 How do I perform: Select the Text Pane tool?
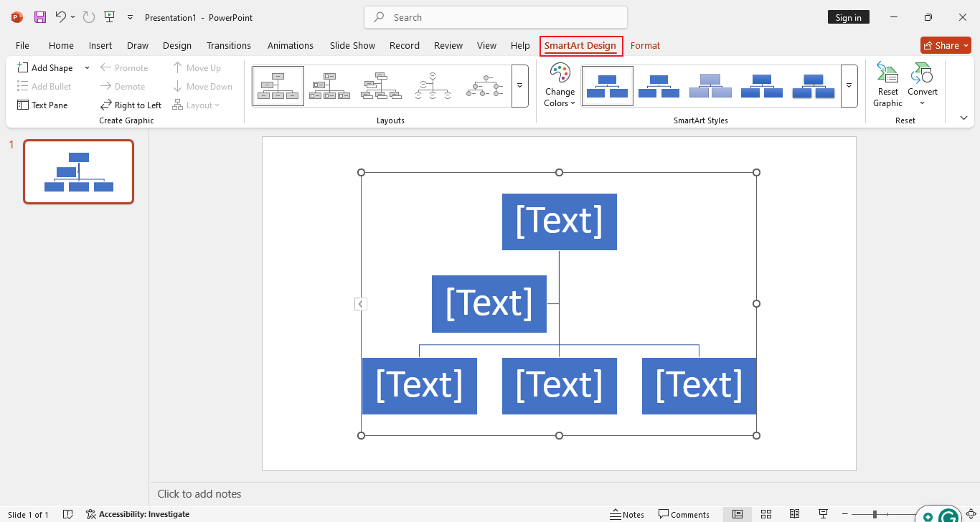pyautogui.click(x=42, y=105)
